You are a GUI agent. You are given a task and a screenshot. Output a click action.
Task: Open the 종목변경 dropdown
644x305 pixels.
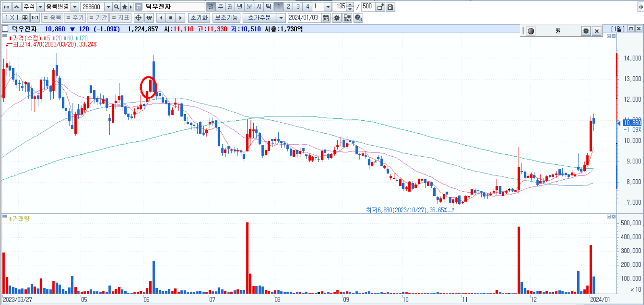(75, 7)
